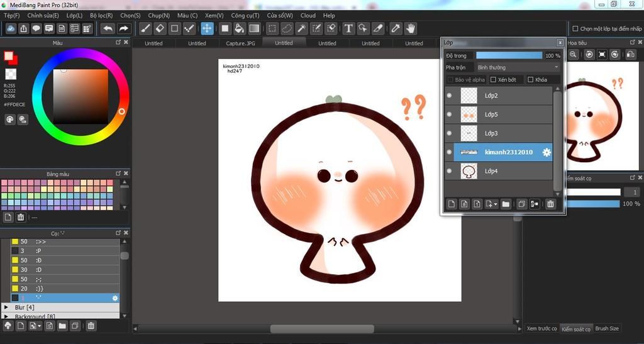Viewport: 644px width, 344px height.
Task: Click the foreground color swatch
Action: click(x=9, y=56)
